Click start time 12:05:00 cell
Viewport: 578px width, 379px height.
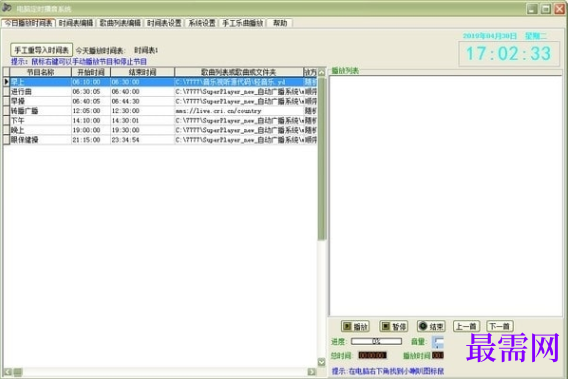[91, 111]
